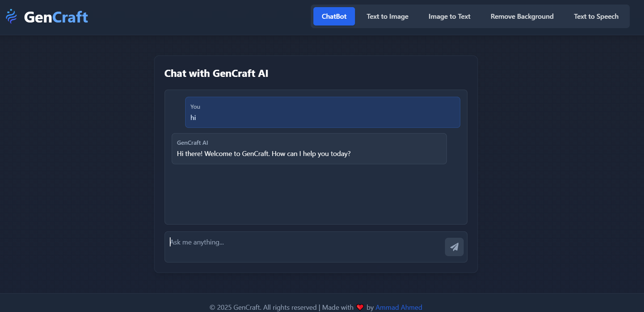The image size is (644, 312).
Task: Click the 'You' label on your message
Action: (195, 106)
